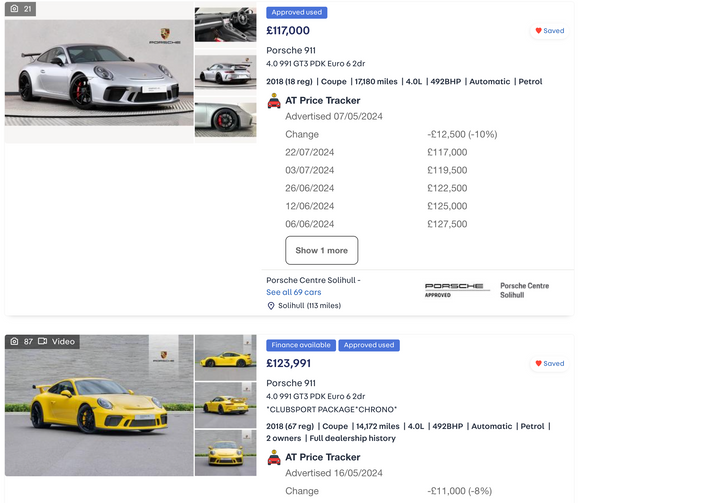View yellow Porsche rear quarter thumbnail
Screen dimensions: 720x503
tap(225, 405)
